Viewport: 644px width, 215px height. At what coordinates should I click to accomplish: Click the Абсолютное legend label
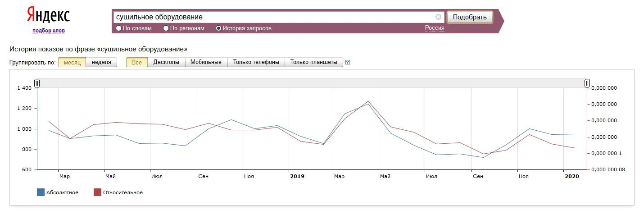[63, 192]
